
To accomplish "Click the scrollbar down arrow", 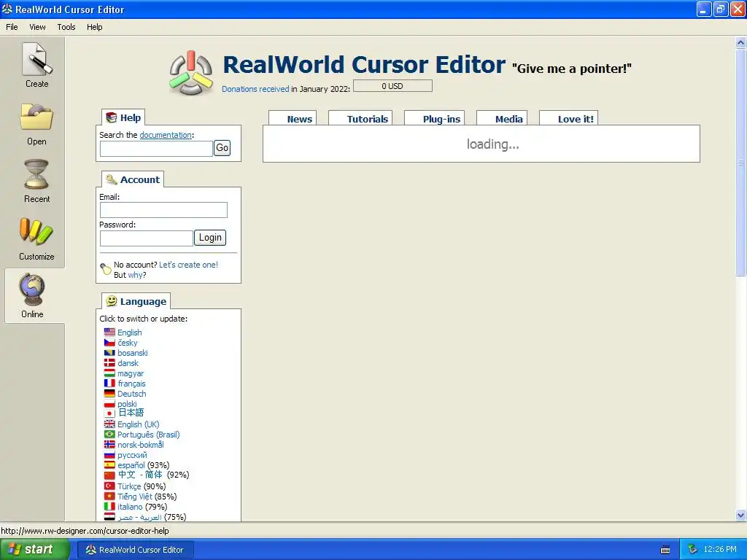I will (740, 515).
